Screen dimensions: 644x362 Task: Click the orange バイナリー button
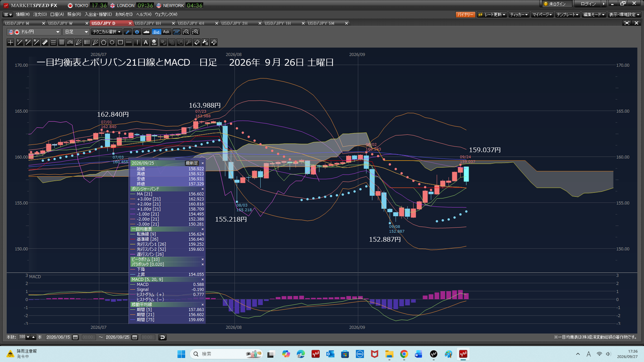click(x=465, y=15)
